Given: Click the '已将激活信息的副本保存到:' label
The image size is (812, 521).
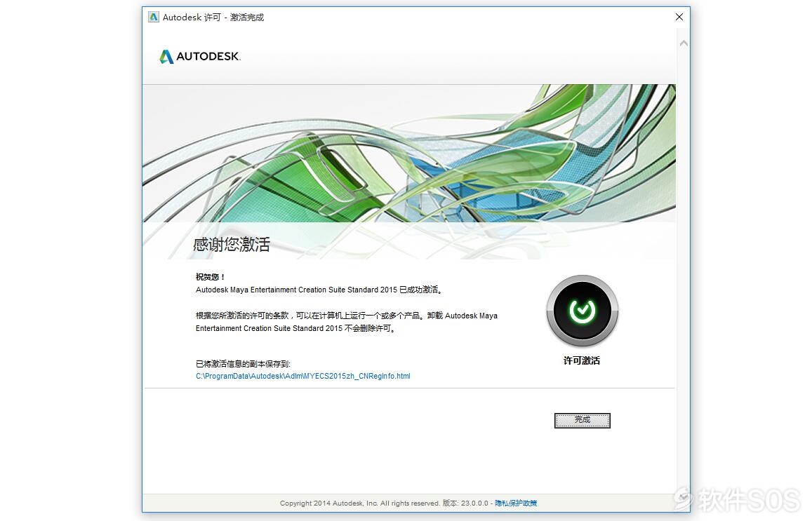Looking at the screenshot, I should coord(243,364).
